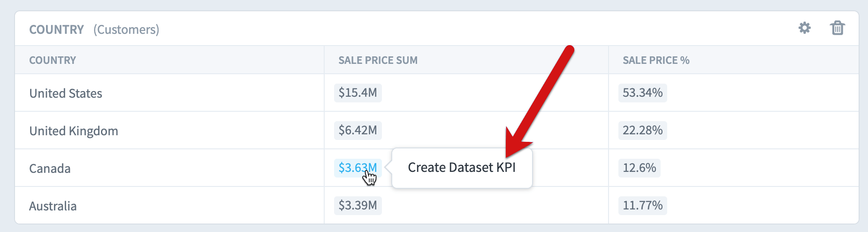Sort by the SALE PRICE % column header
868x232 pixels.
click(x=656, y=60)
